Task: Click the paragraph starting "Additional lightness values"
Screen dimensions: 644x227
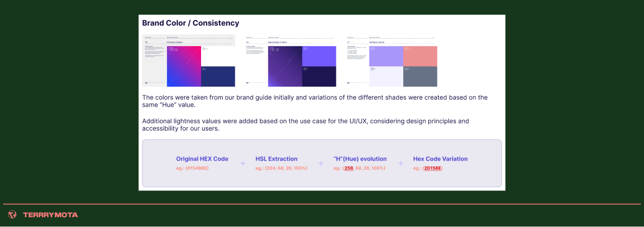Action: click(305, 125)
